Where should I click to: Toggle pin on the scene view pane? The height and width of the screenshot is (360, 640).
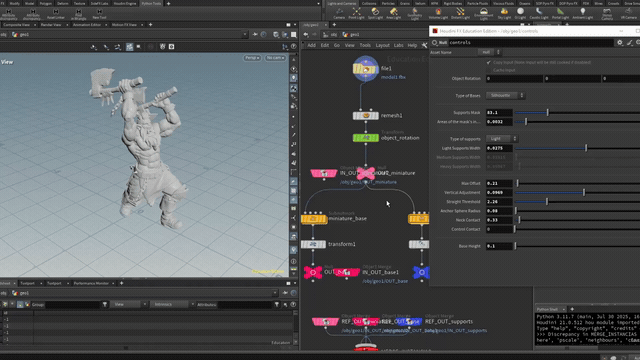pyautogui.click(x=255, y=35)
